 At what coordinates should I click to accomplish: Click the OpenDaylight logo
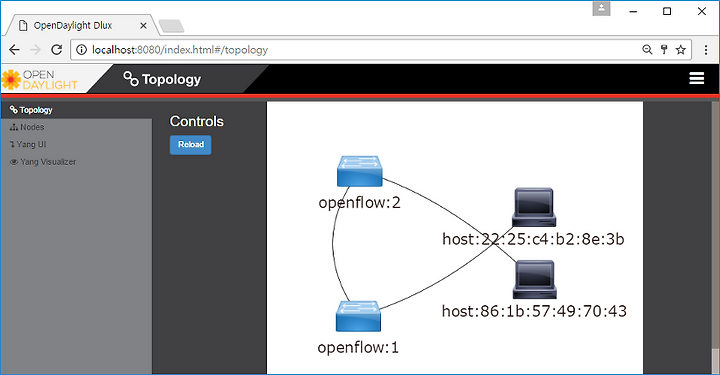coord(39,80)
